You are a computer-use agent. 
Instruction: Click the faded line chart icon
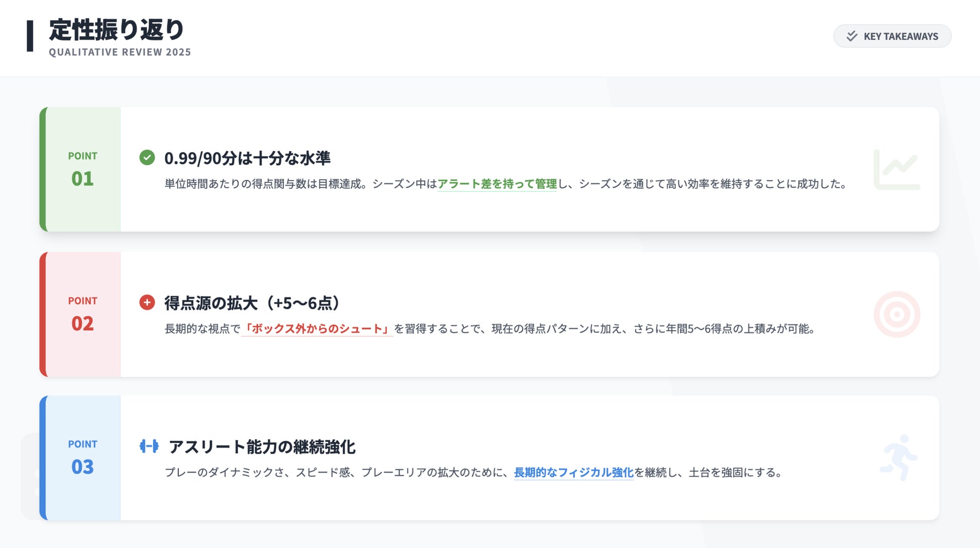click(897, 170)
